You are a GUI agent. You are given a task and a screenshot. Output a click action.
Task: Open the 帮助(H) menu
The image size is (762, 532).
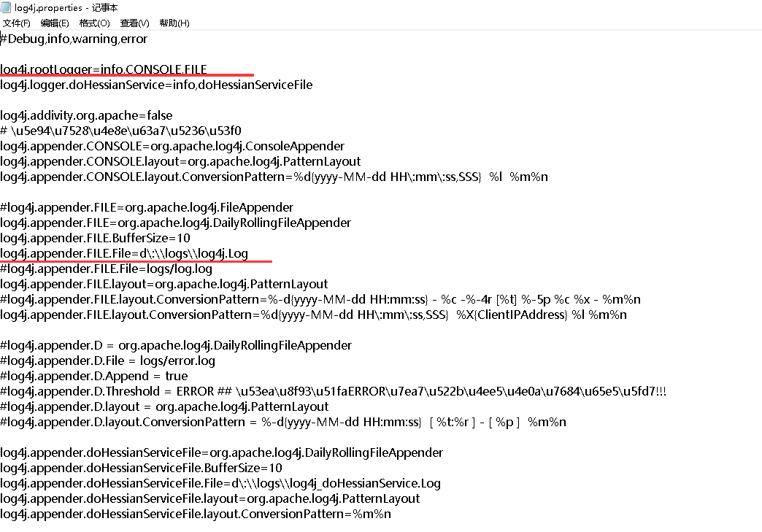[174, 23]
